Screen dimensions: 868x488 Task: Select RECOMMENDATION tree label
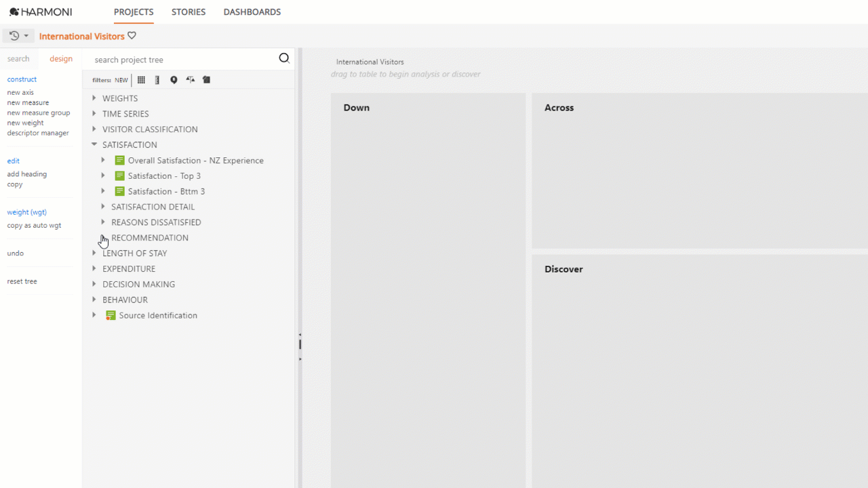[150, 238]
